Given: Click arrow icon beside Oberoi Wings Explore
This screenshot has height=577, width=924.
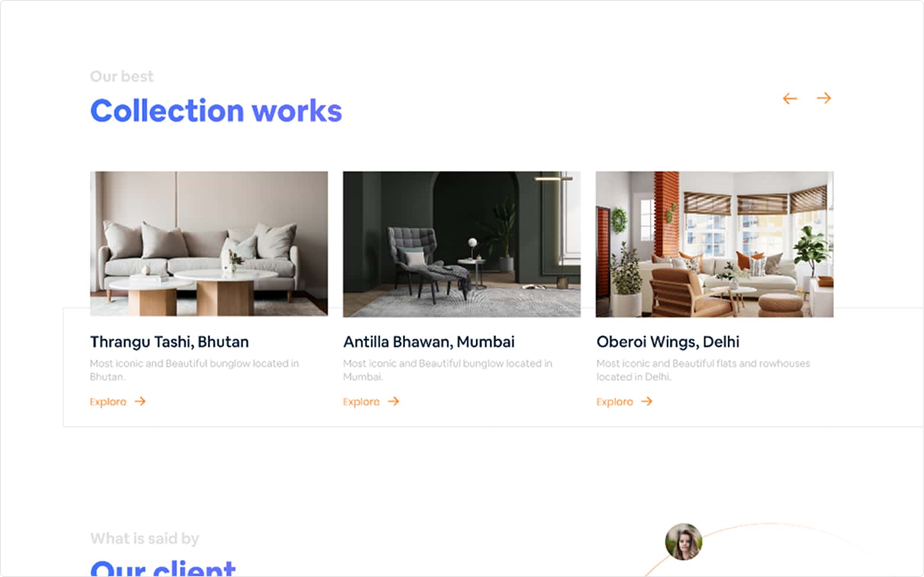Looking at the screenshot, I should pos(647,401).
